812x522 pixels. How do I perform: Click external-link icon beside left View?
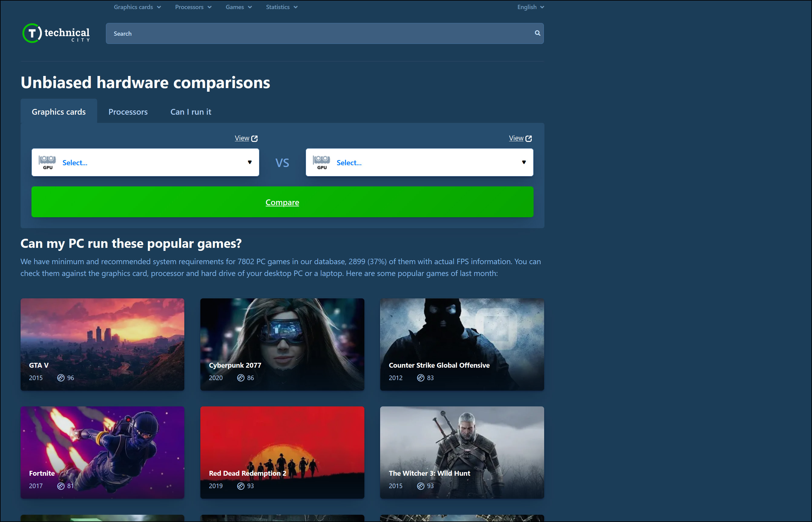pyautogui.click(x=255, y=139)
